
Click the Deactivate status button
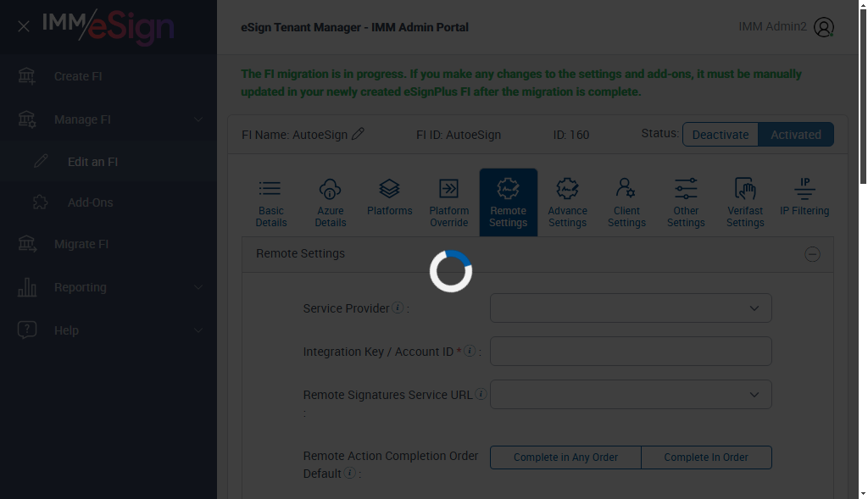(721, 135)
